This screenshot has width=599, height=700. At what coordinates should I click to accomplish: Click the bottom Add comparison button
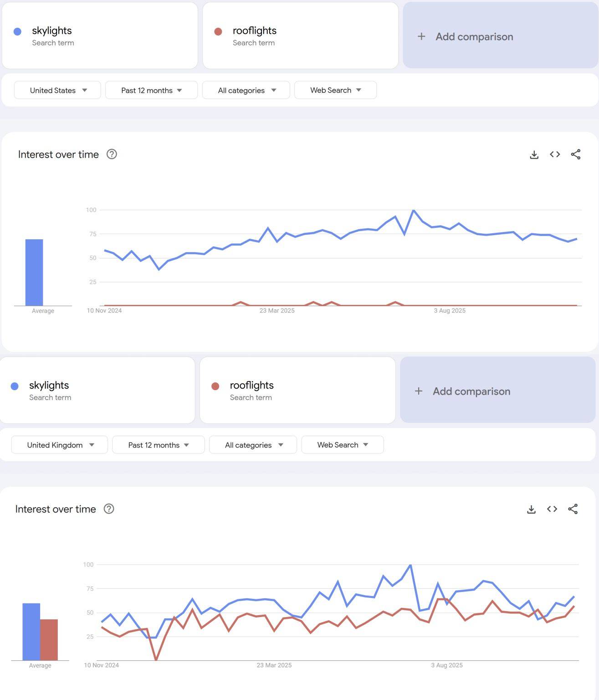[497, 391]
